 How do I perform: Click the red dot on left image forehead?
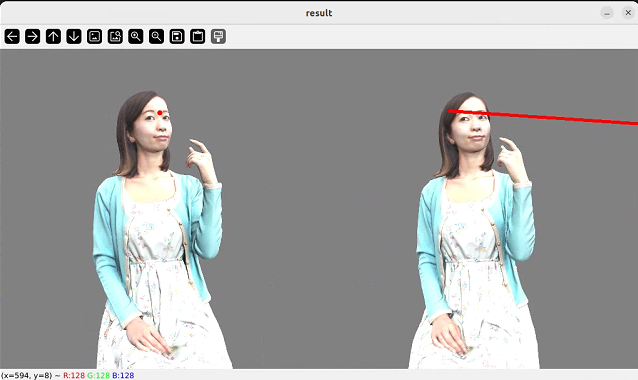coord(160,113)
